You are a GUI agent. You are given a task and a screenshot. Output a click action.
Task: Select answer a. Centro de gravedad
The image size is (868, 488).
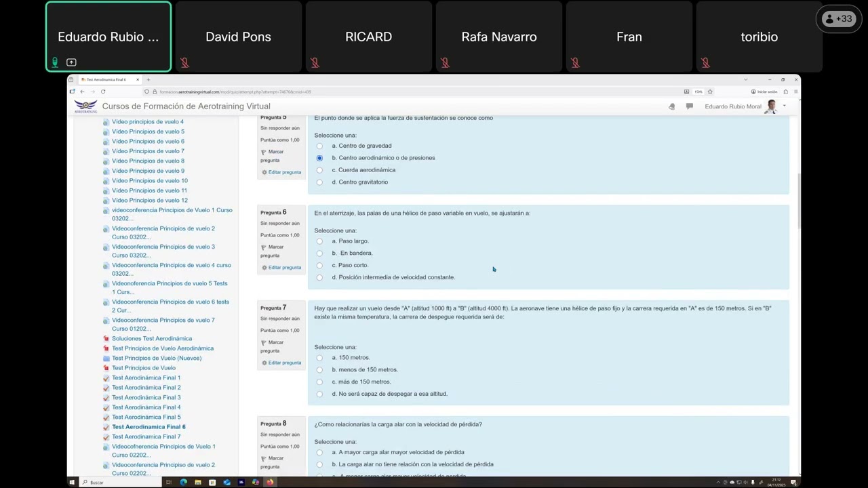click(x=319, y=146)
